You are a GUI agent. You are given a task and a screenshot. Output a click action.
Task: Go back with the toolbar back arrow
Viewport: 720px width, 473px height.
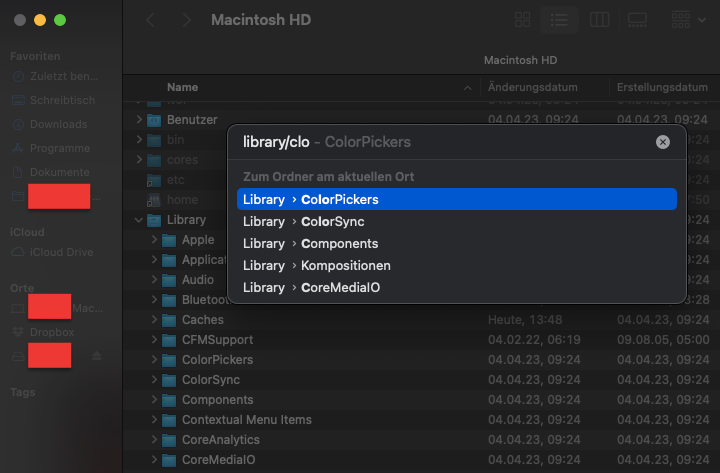(151, 20)
